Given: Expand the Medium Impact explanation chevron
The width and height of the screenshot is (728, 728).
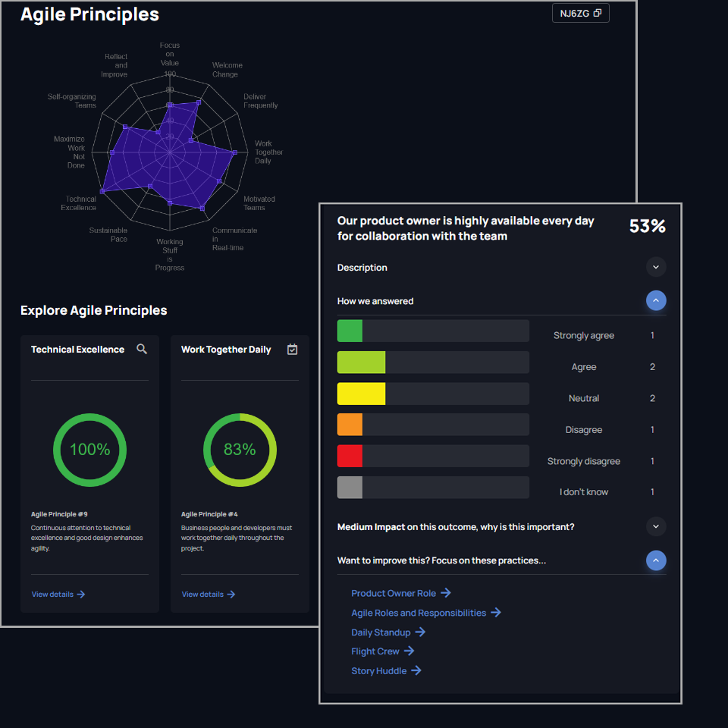Looking at the screenshot, I should [x=656, y=526].
